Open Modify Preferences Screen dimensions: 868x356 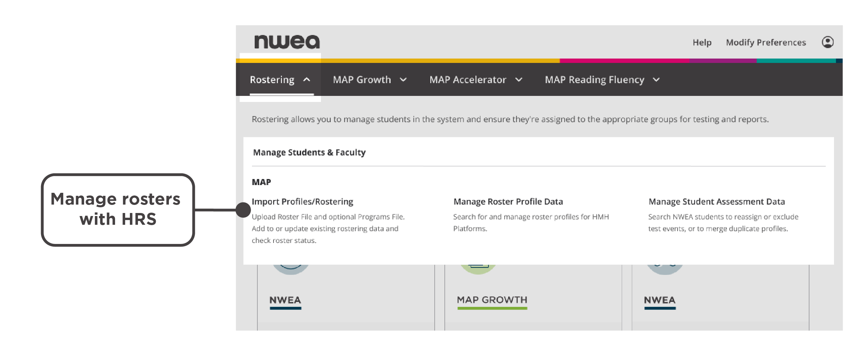(766, 42)
